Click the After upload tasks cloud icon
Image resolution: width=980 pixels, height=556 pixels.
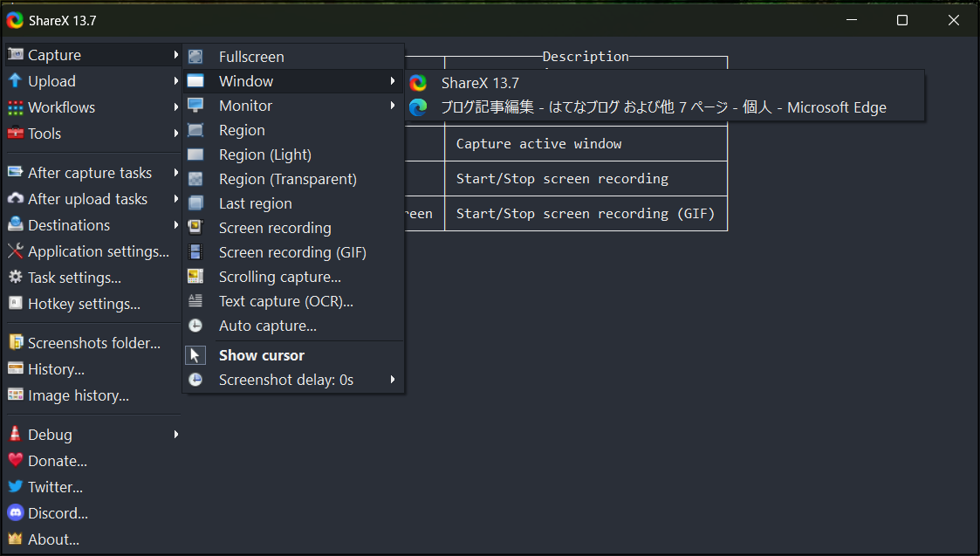tap(16, 198)
